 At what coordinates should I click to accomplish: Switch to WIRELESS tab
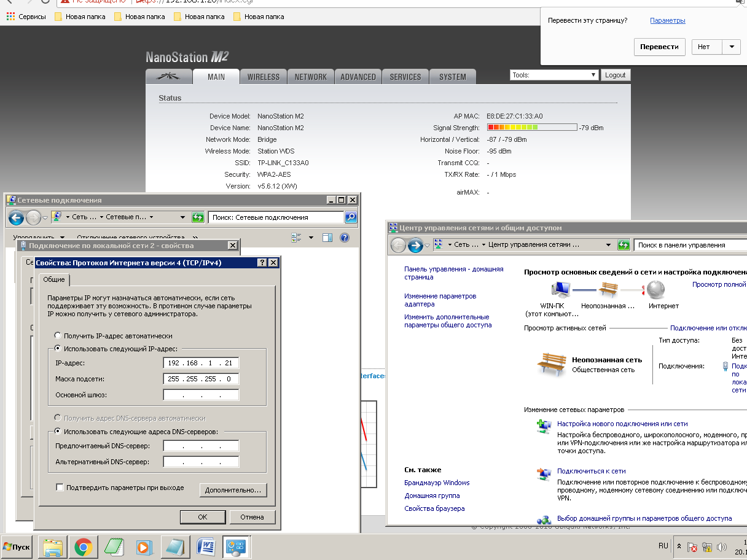[x=264, y=77]
